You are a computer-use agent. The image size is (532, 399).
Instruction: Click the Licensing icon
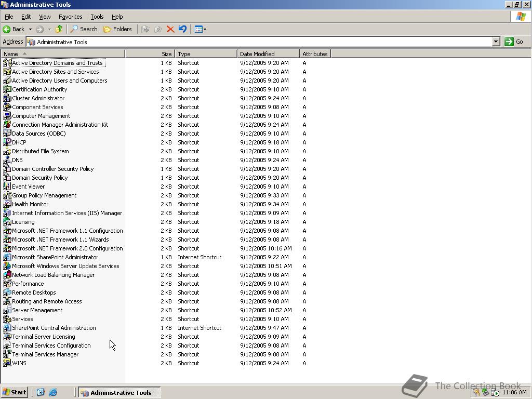click(x=7, y=221)
